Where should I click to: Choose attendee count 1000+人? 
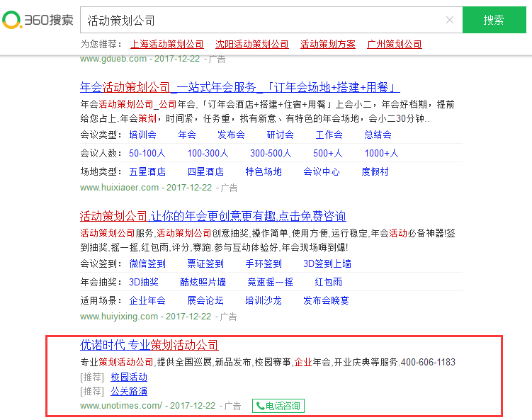(x=381, y=154)
